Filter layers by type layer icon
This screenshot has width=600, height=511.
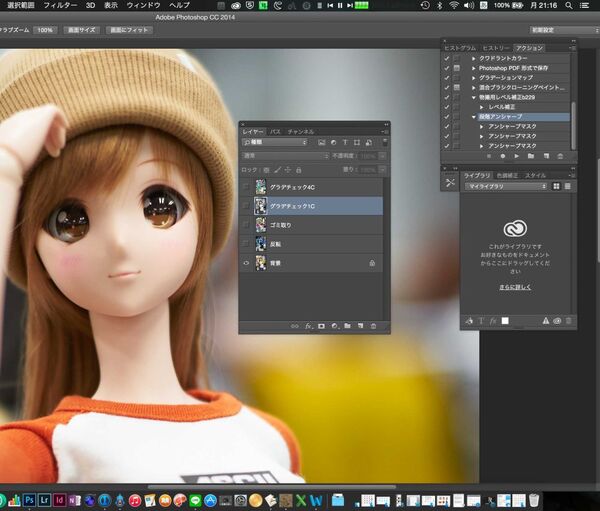(x=345, y=142)
